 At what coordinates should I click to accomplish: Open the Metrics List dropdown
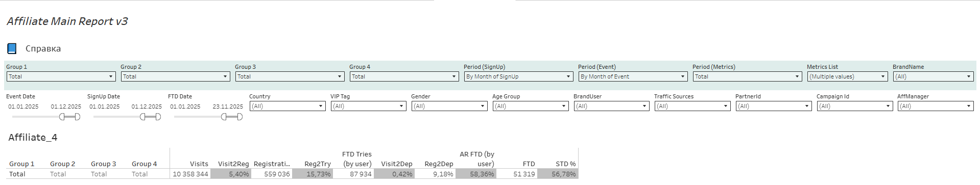point(847,76)
